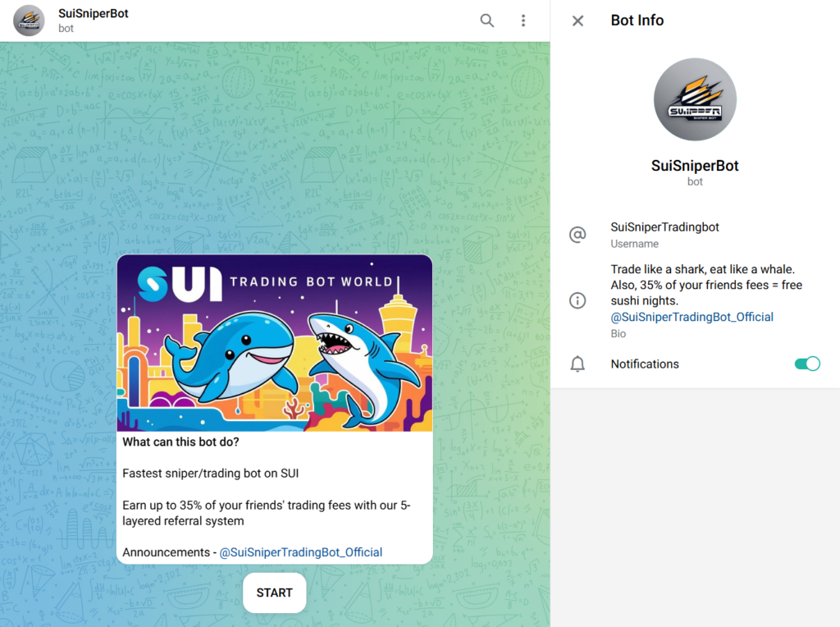Click the SuiSniperBot avatar in chat header
The width and height of the screenshot is (840, 627).
[29, 21]
